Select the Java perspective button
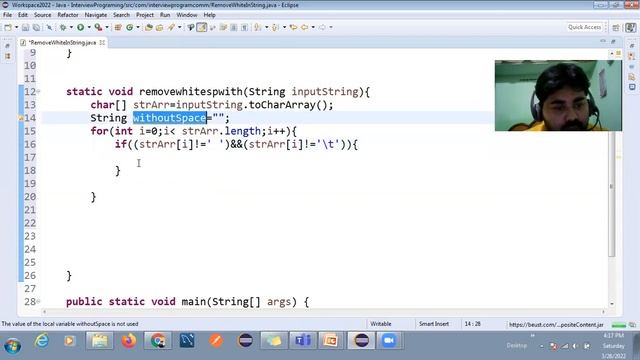 (x=631, y=27)
